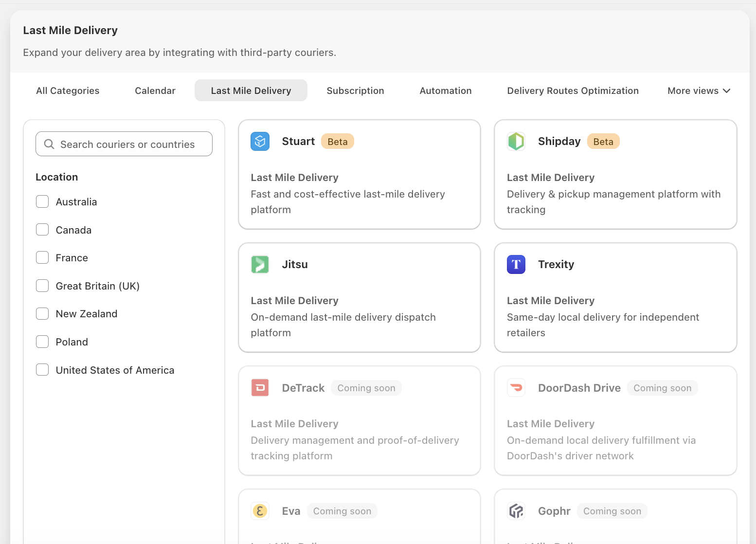Viewport: 756px width, 544px height.
Task: Click "On-demand last-mile delivery dispatch platform" description
Action: tap(343, 325)
